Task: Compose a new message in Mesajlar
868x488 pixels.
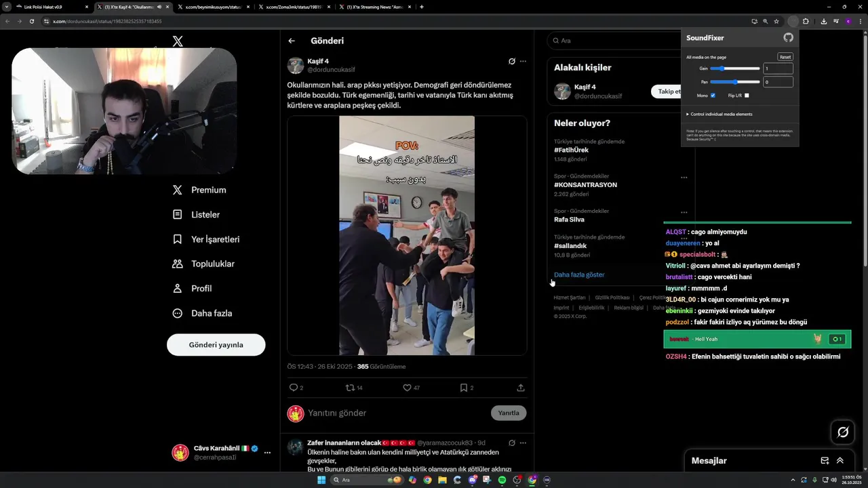Action: 825,460
